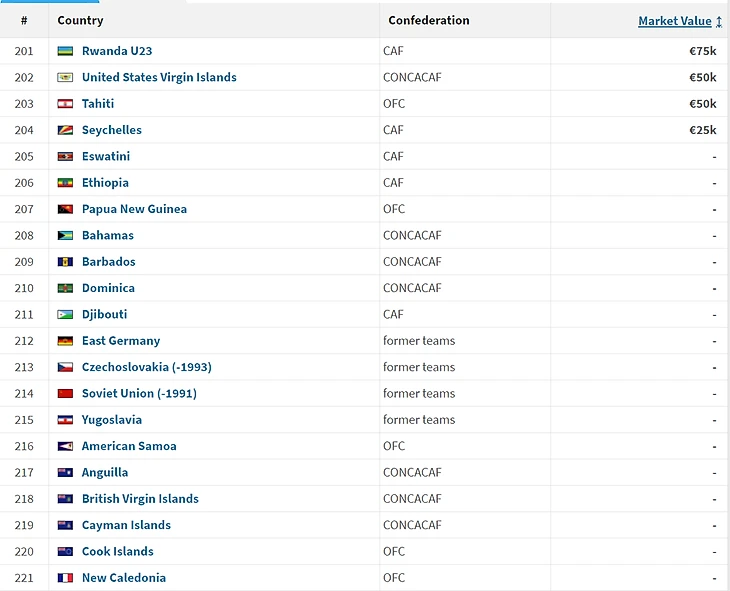
Task: Open Papua New Guinea link
Action: [134, 209]
